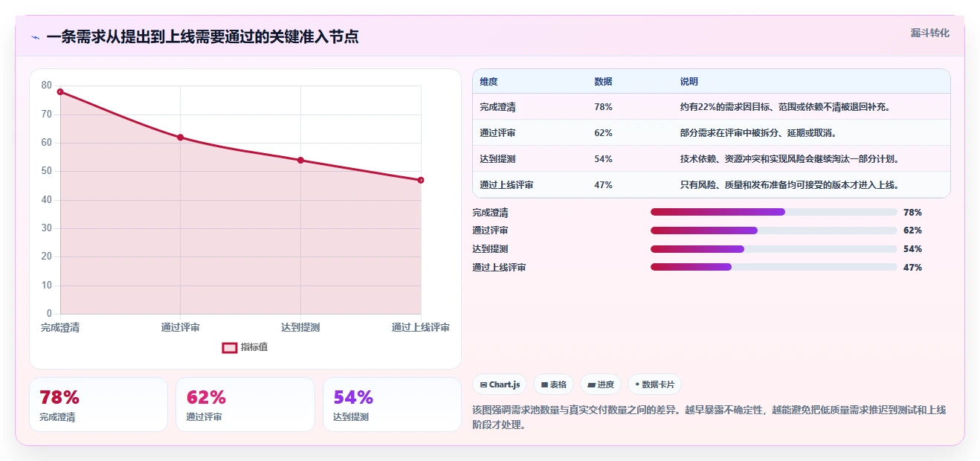
Task: Select the 通过上线评审 table row label
Action: [x=506, y=185]
